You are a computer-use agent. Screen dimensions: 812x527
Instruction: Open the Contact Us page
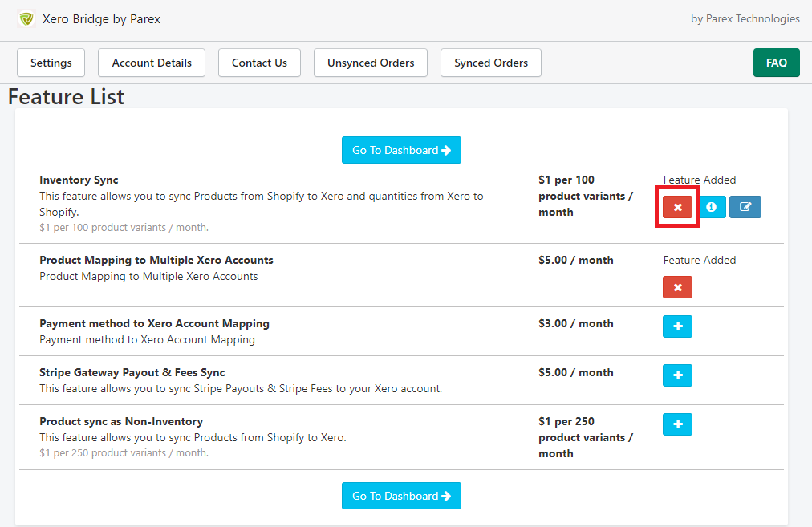(259, 63)
